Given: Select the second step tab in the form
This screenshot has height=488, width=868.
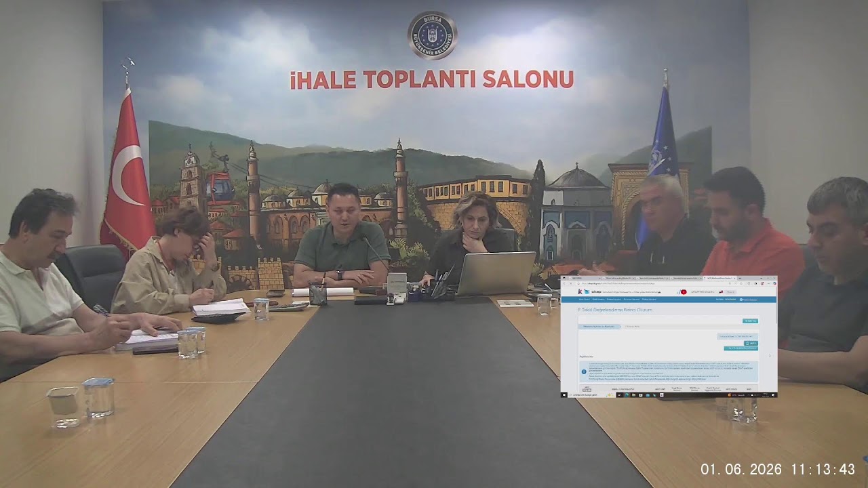Looking at the screenshot, I should [x=632, y=327].
